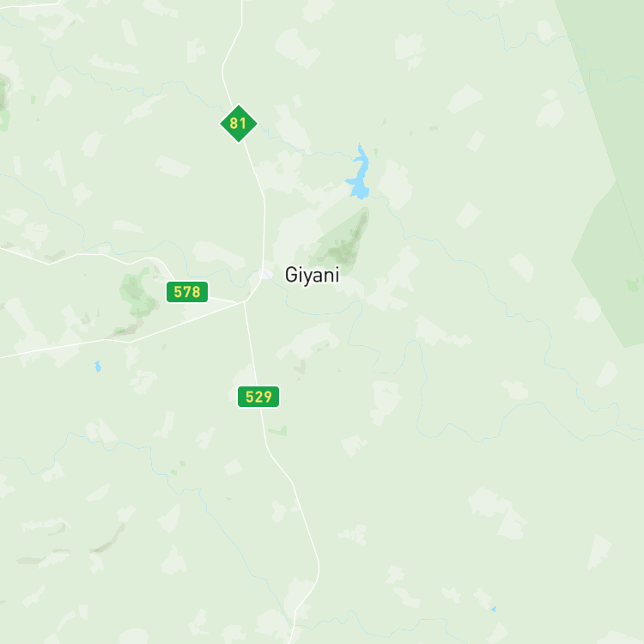Image resolution: width=644 pixels, height=644 pixels.
Task: Click the 529 route shield
Action: coord(258,397)
